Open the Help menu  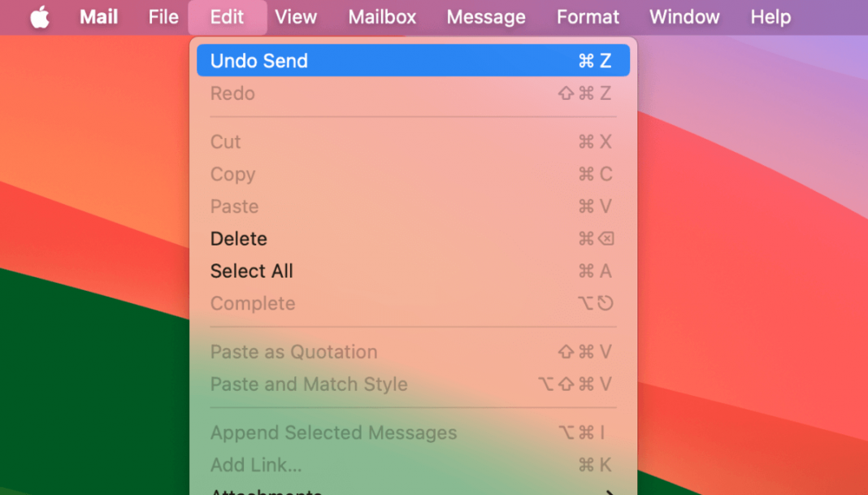tap(769, 16)
